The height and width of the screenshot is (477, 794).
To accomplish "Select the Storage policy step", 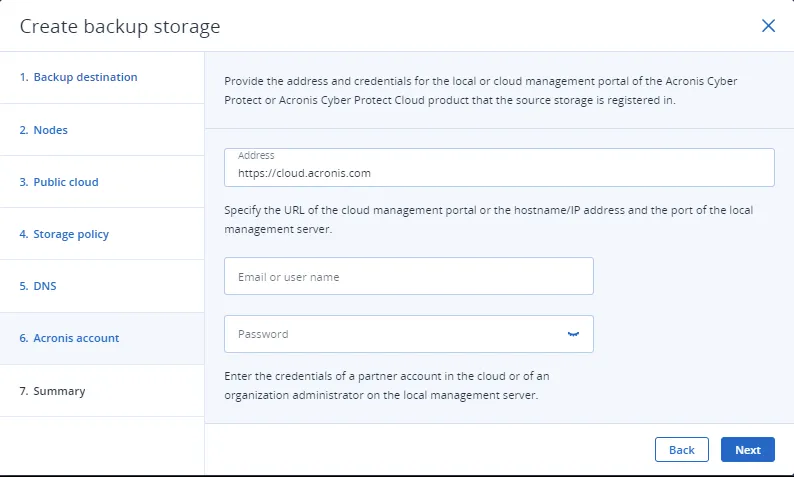I will (102, 234).
